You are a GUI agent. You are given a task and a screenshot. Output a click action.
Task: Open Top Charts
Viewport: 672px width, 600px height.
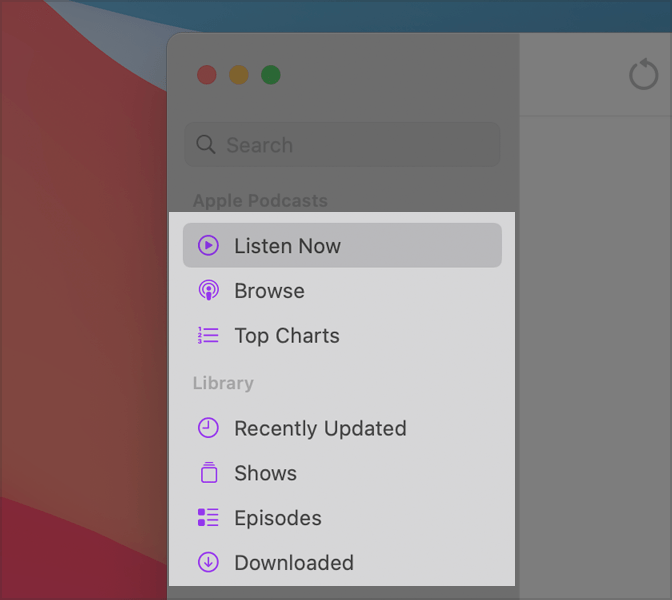pyautogui.click(x=342, y=336)
